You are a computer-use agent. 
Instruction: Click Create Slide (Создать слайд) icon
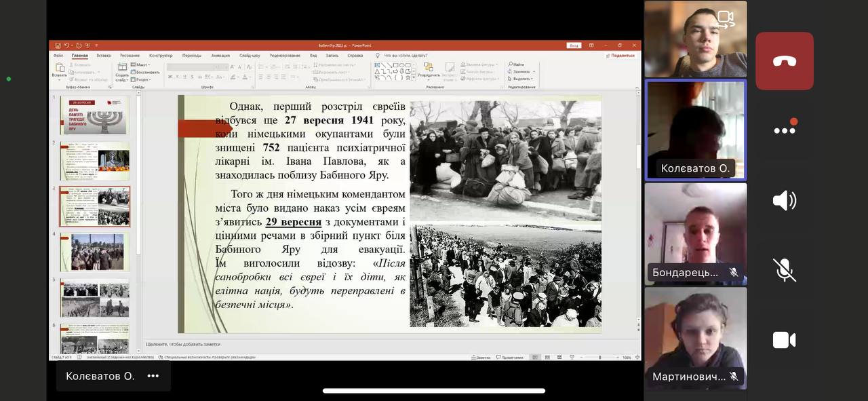[x=122, y=69]
